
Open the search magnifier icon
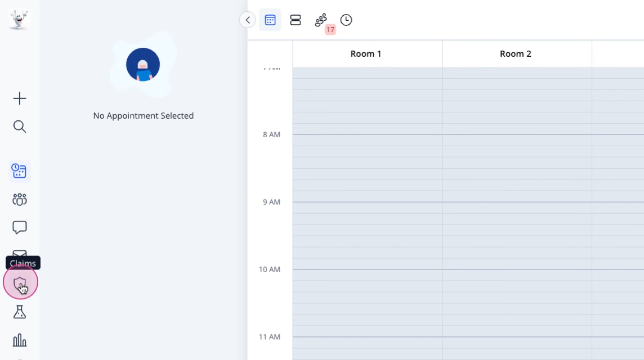pos(19,127)
